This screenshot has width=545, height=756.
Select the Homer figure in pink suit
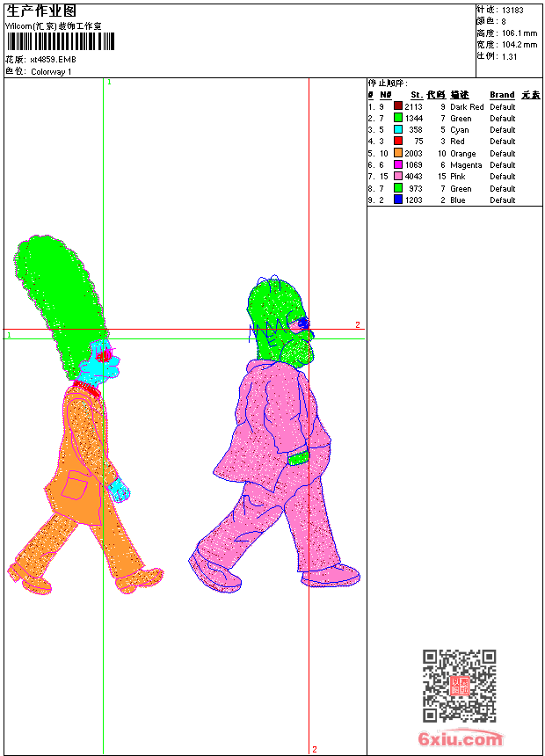coord(275,434)
